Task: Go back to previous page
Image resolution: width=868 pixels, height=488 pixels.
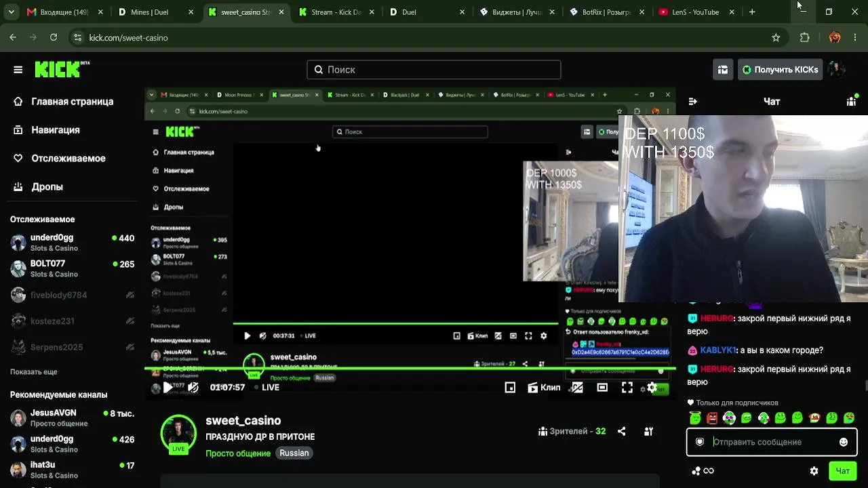Action: 13,38
